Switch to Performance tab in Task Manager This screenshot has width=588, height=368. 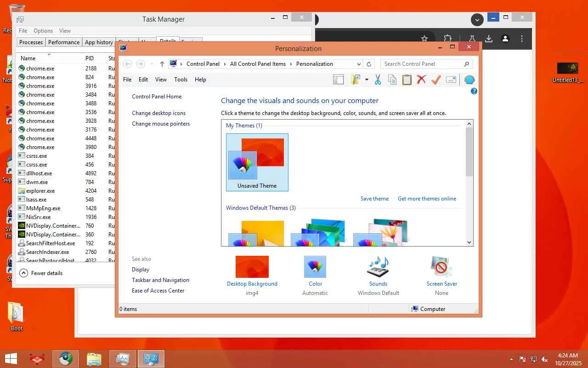[64, 42]
